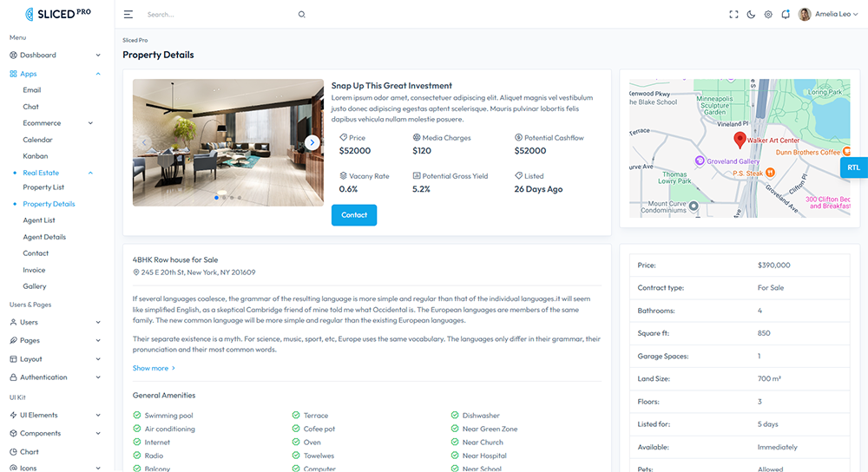Click the blue Contact button
This screenshot has width=868, height=472.
[354, 215]
